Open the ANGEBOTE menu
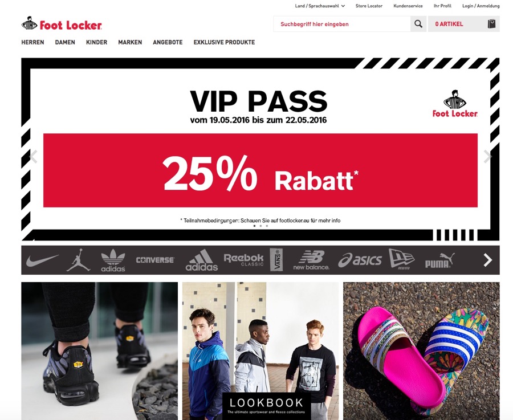Screen dimensions: 513x420 tap(168, 42)
